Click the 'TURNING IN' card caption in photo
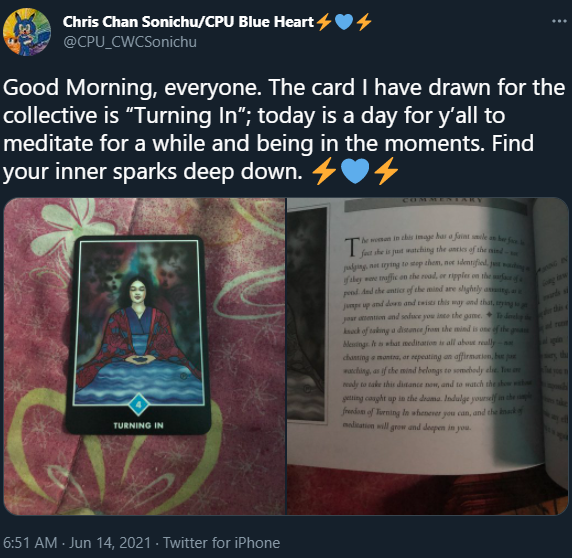This screenshot has width=572, height=558. (x=138, y=425)
